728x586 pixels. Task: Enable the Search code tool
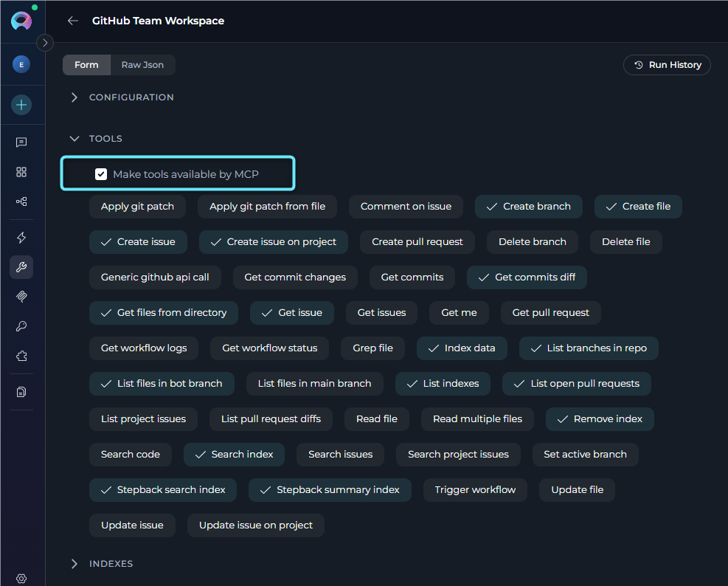(x=130, y=455)
